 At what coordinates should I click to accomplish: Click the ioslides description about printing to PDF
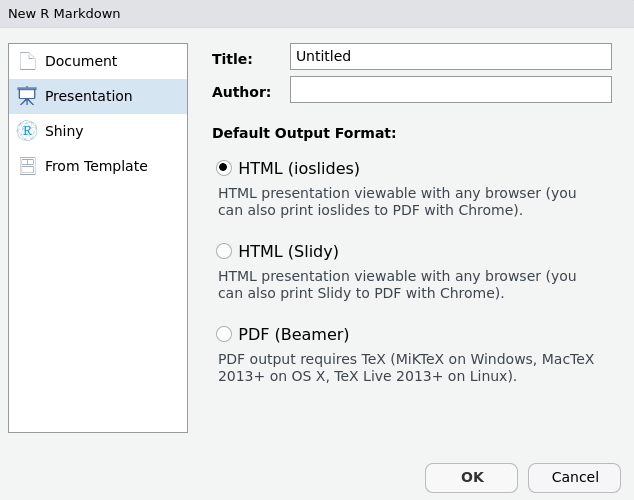click(x=397, y=202)
